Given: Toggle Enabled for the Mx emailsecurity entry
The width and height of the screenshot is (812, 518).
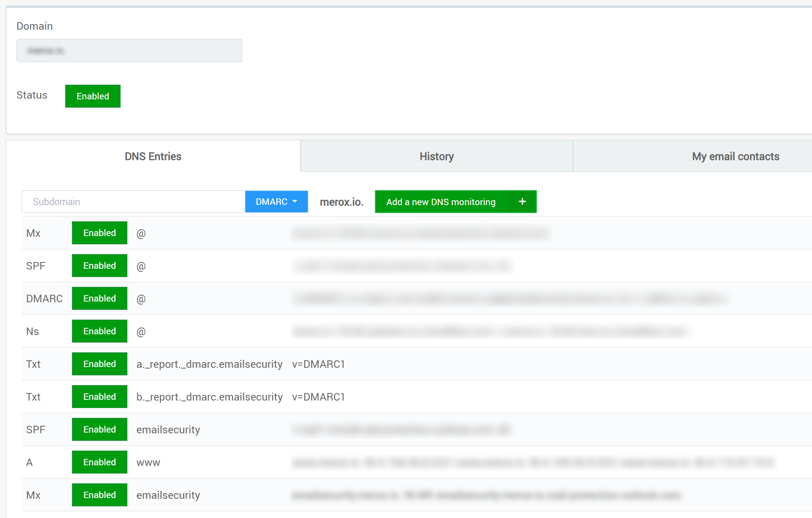Looking at the screenshot, I should [99, 495].
